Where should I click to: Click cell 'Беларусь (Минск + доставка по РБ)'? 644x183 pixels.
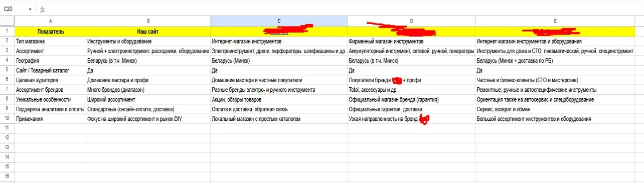[555, 61]
